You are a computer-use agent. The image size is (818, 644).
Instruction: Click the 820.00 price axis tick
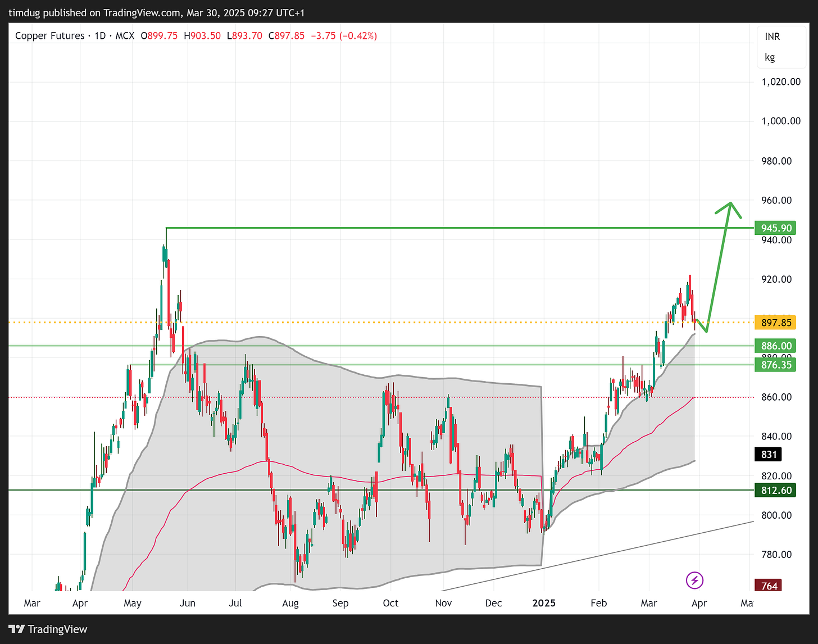tap(776, 476)
